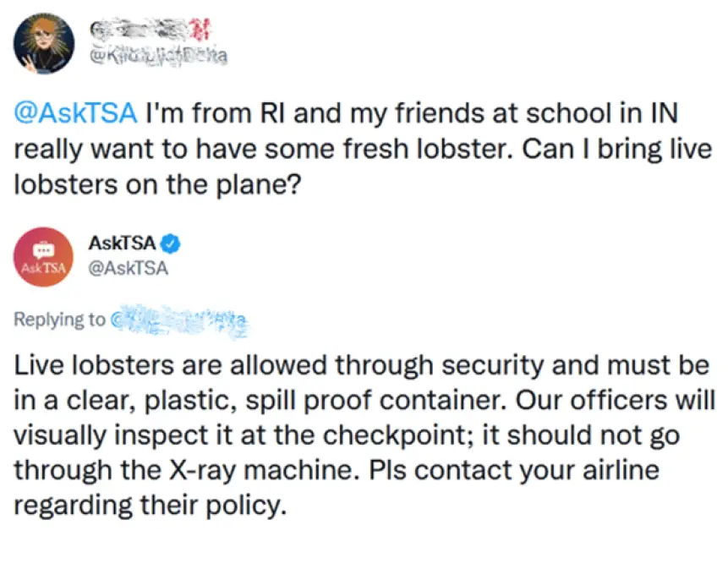The height and width of the screenshot is (574, 728).
Task: Open the bold AskTSA display name
Action: click(x=122, y=243)
